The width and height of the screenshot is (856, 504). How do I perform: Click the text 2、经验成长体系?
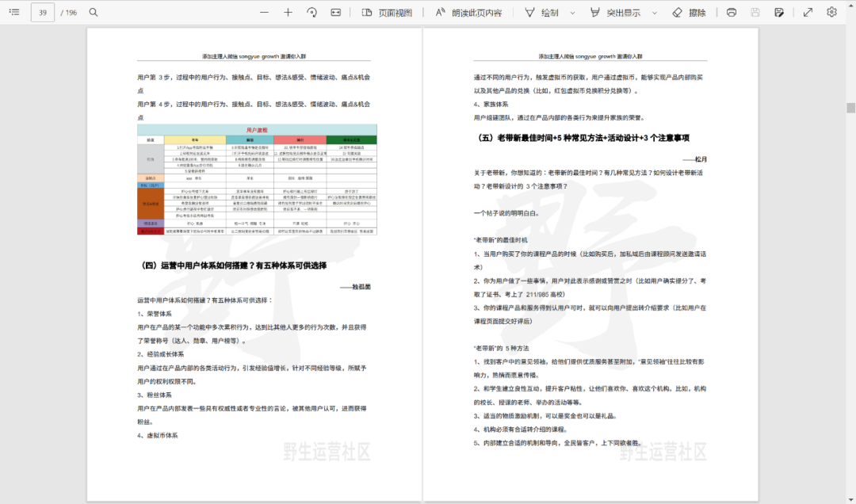click(160, 354)
